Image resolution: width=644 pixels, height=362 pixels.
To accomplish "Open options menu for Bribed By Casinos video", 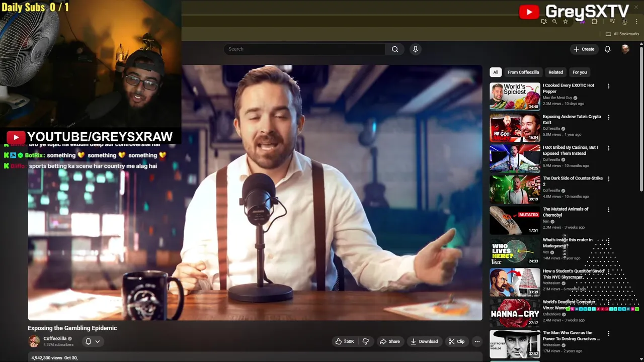I will tap(609, 148).
